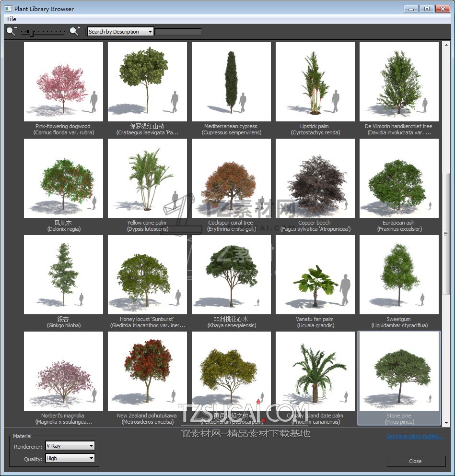Select the New Zealand pohutukawa thumbnail
Screen dimensions: 455x476
click(x=147, y=371)
